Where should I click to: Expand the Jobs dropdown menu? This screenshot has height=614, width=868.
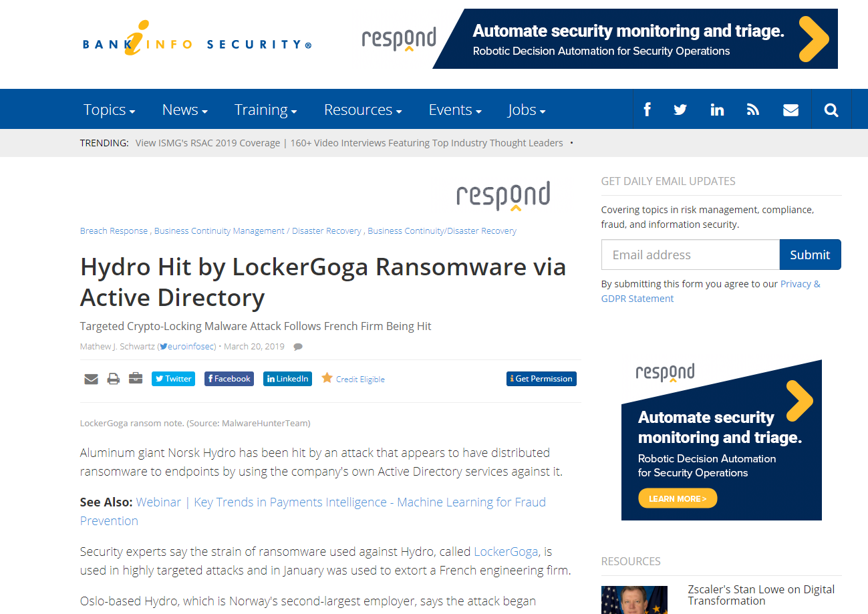[x=527, y=110]
